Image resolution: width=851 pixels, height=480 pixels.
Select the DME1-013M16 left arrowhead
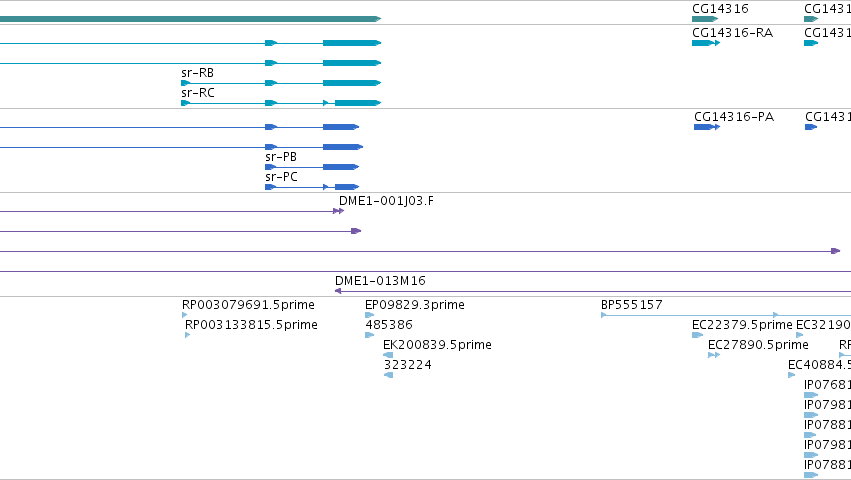pos(338,291)
